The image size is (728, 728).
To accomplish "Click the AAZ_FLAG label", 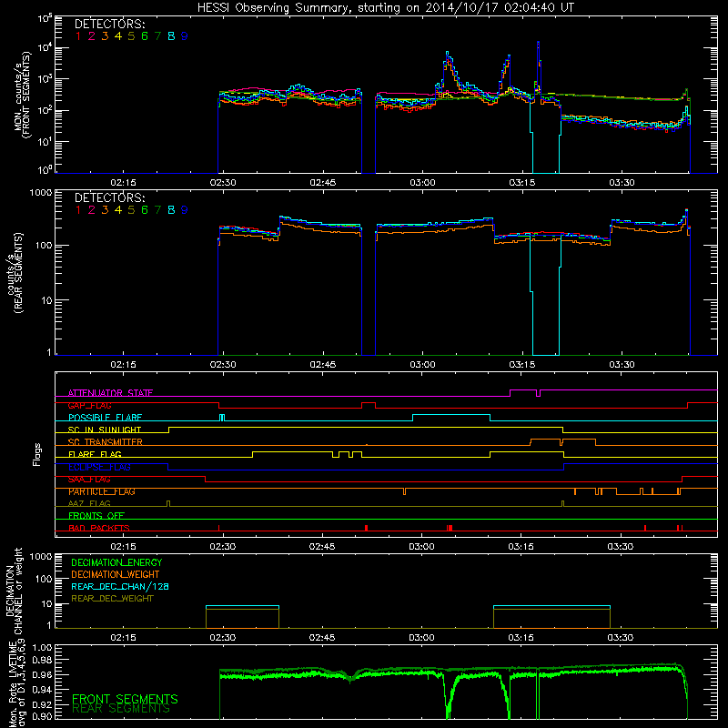I will click(x=89, y=503).
